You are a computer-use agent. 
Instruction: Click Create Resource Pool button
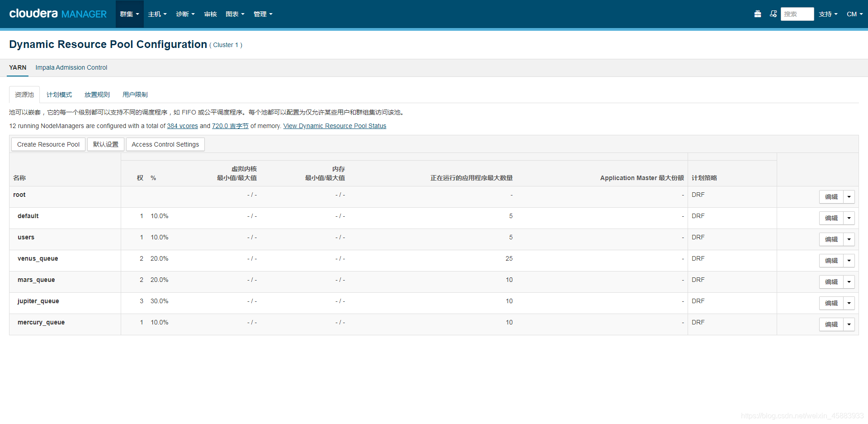click(x=48, y=144)
